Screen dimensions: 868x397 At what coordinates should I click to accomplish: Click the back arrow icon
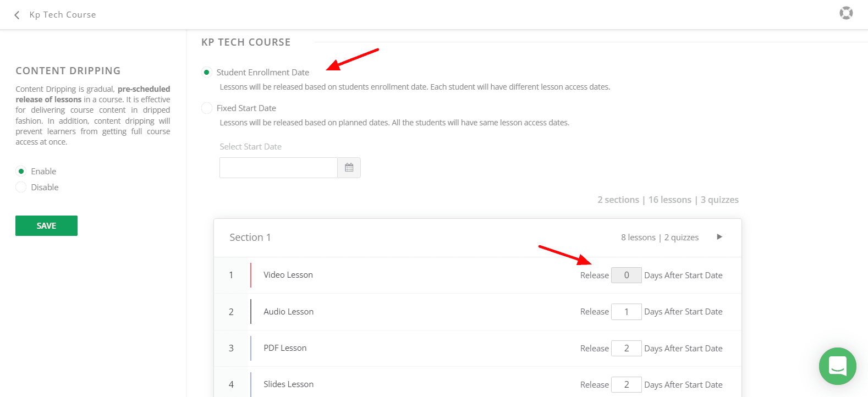coord(17,15)
